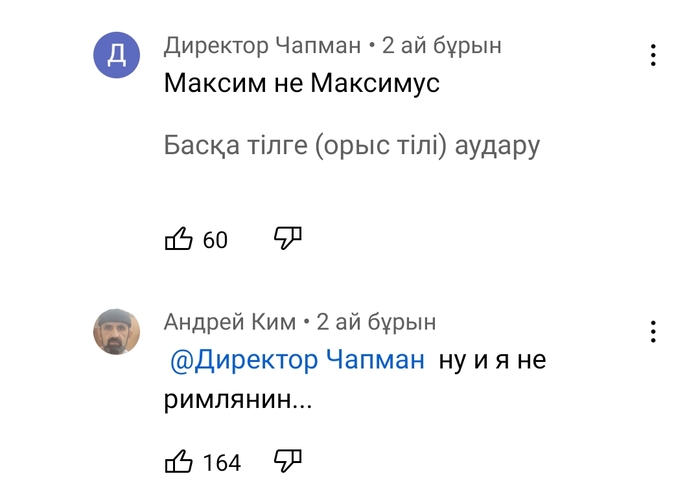Translate comment via Басқа тілге аудару

[352, 146]
